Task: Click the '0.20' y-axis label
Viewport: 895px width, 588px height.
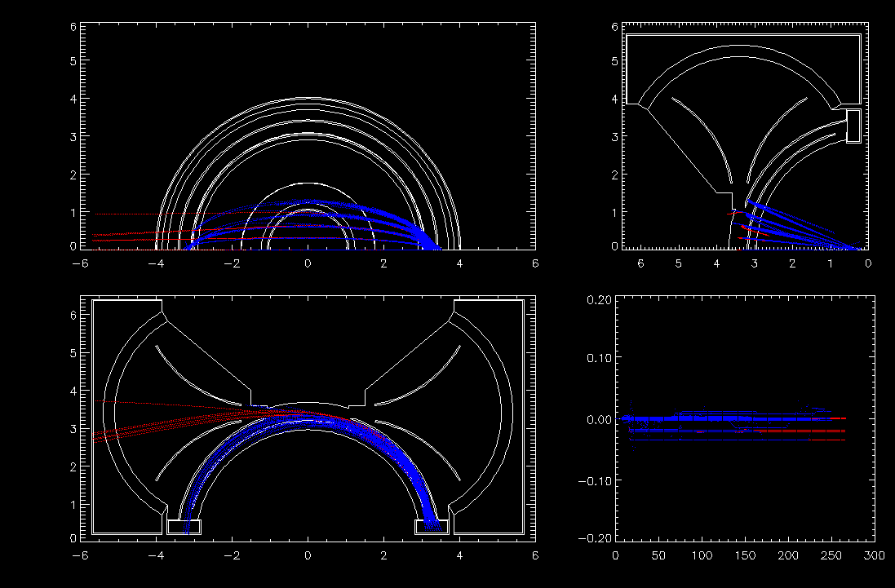Action: [x=600, y=301]
